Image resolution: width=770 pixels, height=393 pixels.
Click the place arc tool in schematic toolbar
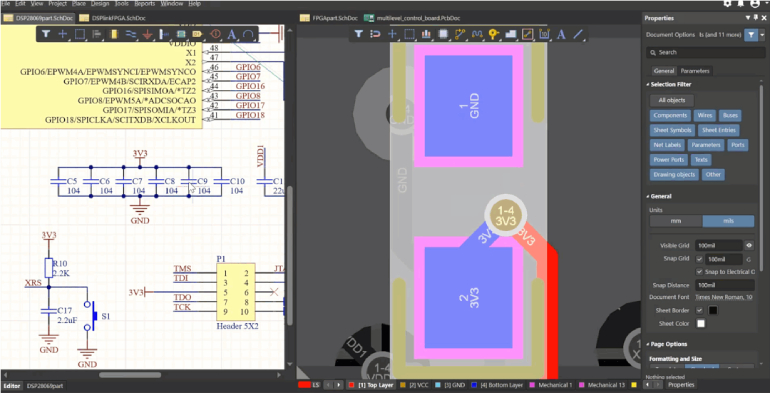tap(248, 34)
